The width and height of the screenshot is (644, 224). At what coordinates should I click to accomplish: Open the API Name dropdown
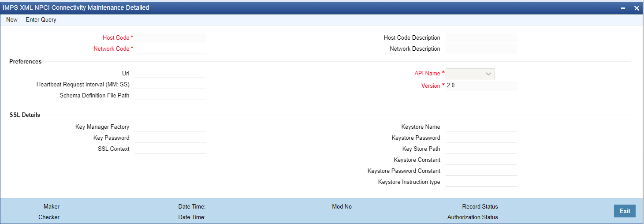coord(470,74)
